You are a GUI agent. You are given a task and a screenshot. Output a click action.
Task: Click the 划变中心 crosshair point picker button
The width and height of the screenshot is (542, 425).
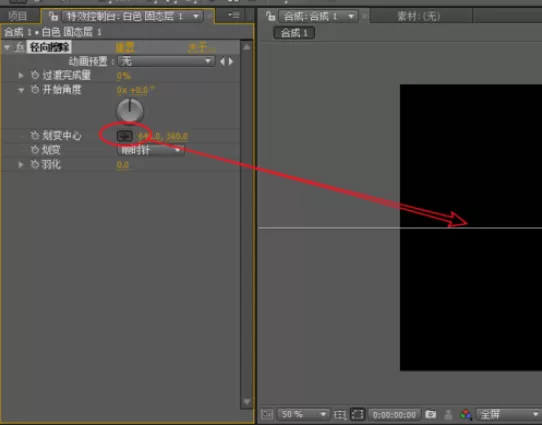[x=125, y=136]
